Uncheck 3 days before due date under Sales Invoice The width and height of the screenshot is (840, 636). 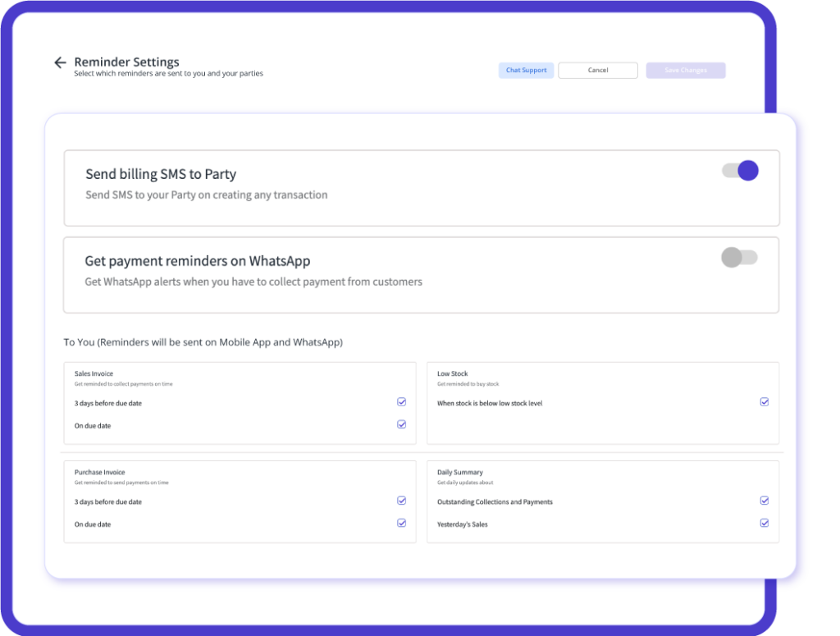pos(401,401)
